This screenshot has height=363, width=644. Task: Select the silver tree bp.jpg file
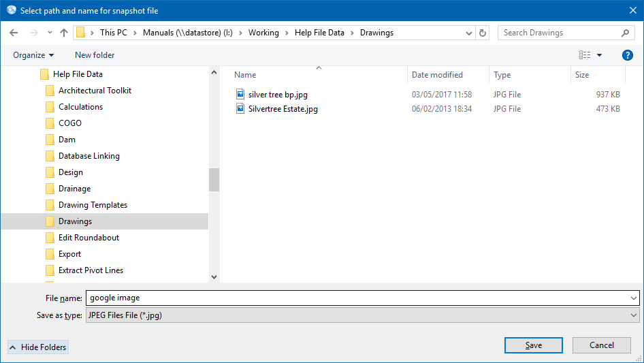278,95
